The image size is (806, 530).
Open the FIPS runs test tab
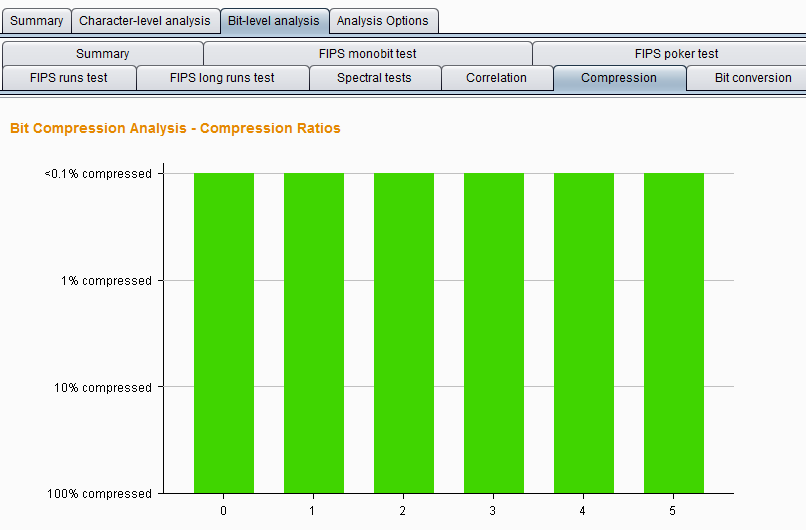69,78
